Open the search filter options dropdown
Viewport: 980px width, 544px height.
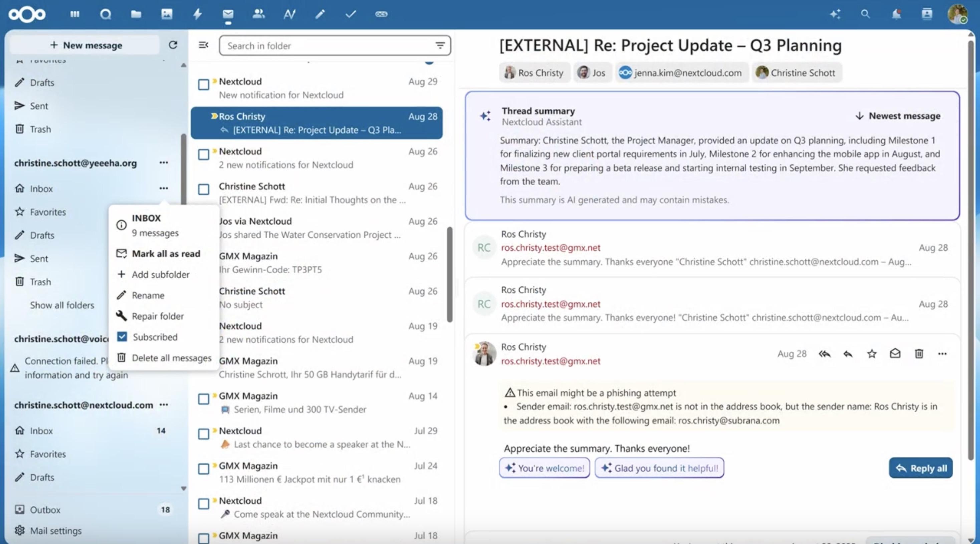440,46
